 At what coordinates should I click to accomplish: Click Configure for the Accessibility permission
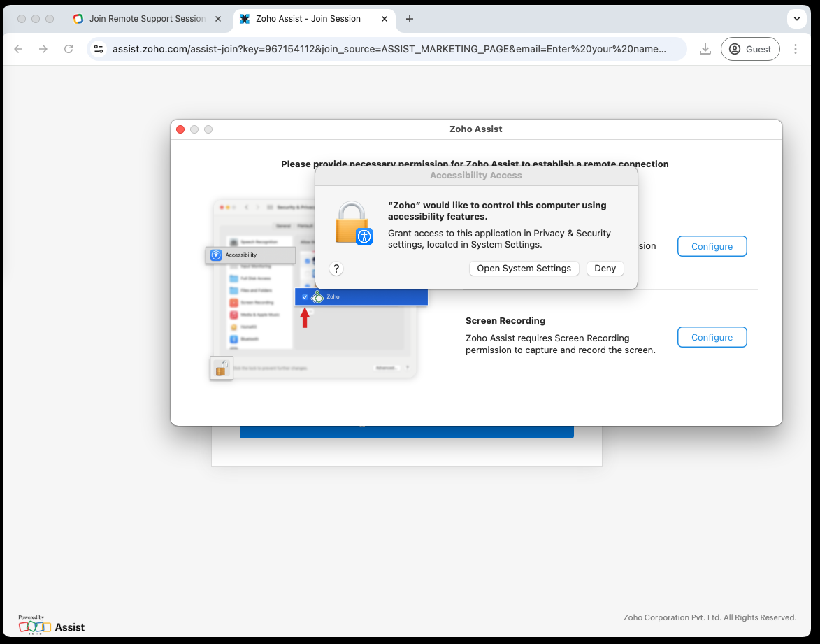pos(712,246)
